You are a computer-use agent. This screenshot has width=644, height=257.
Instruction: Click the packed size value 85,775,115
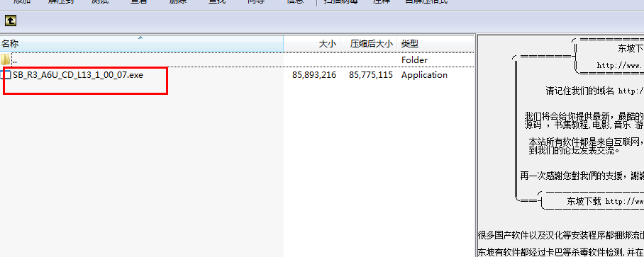tap(371, 75)
